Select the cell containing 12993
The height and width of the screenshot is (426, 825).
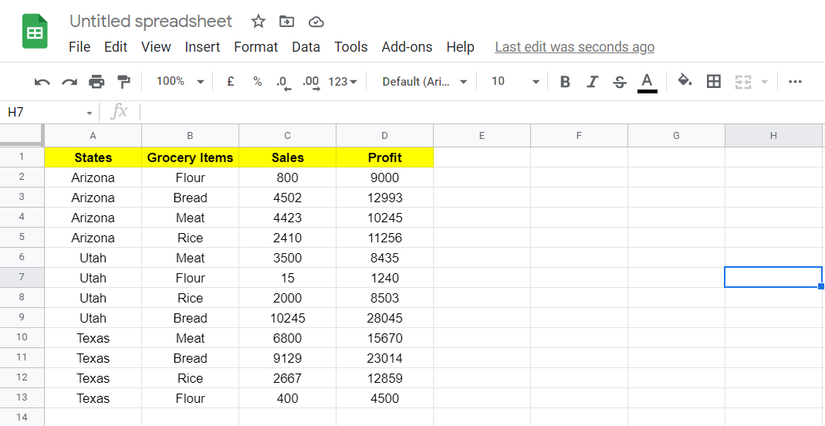385,197
